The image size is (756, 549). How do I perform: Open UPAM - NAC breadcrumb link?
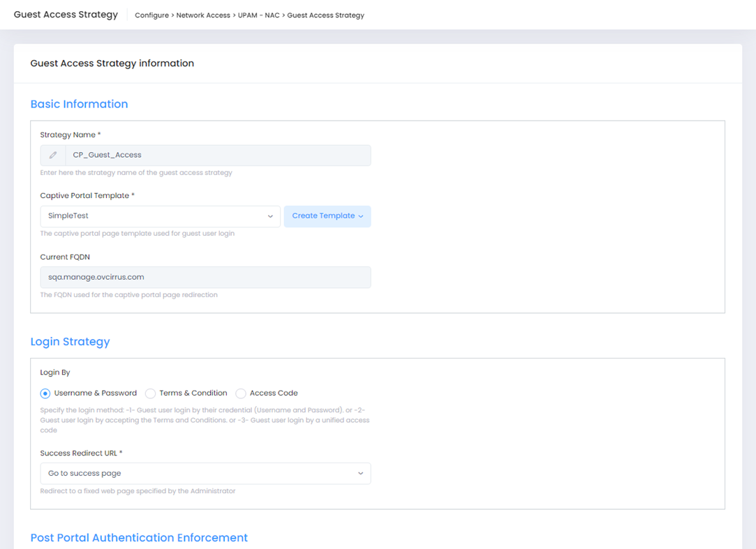[x=258, y=15]
